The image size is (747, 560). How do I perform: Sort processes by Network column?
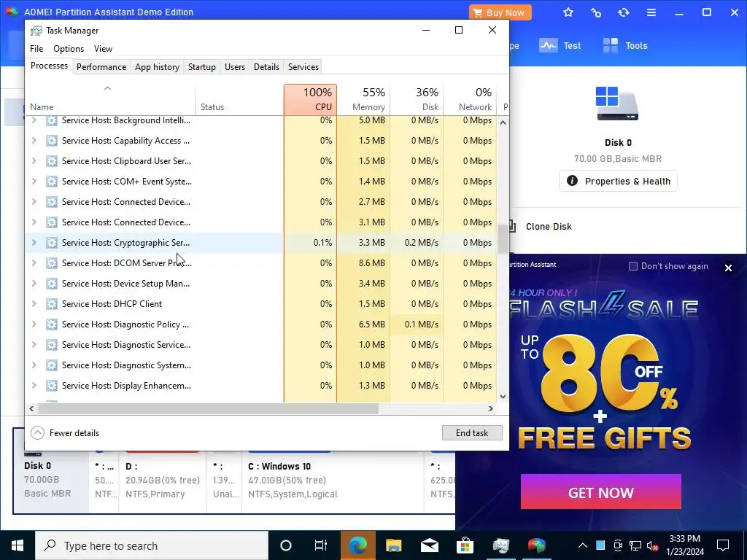tap(471, 99)
